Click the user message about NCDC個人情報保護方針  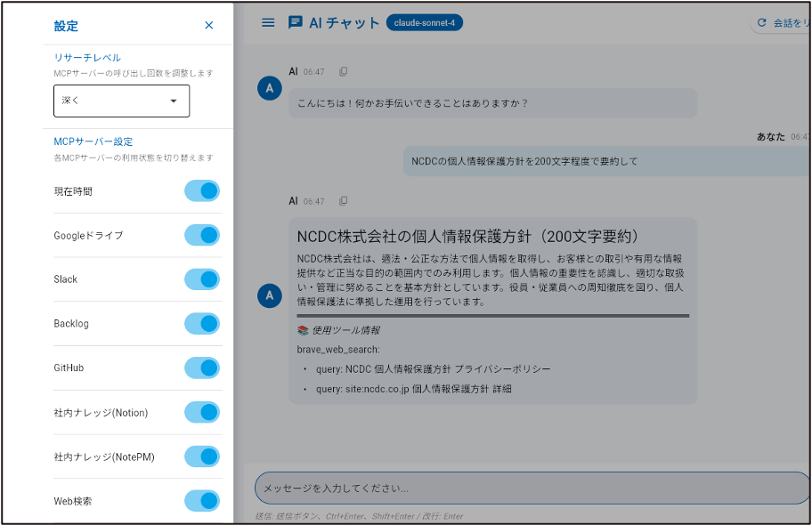[524, 162]
